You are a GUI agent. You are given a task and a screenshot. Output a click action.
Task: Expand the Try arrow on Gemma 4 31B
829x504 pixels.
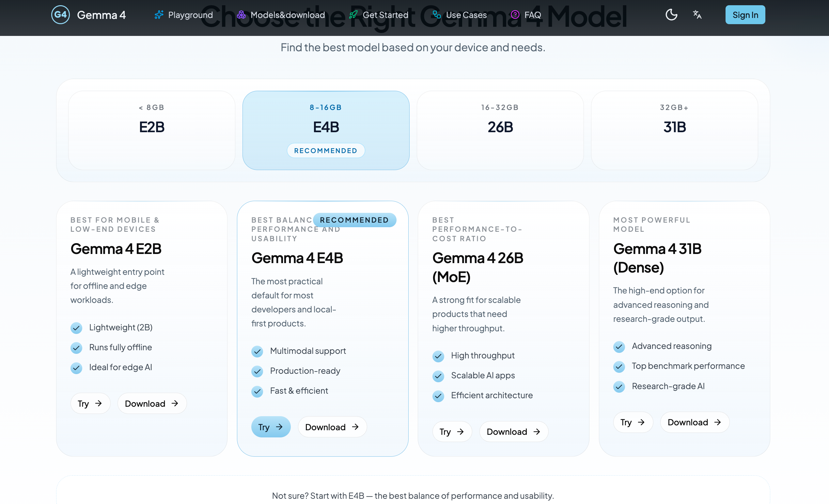tap(642, 422)
